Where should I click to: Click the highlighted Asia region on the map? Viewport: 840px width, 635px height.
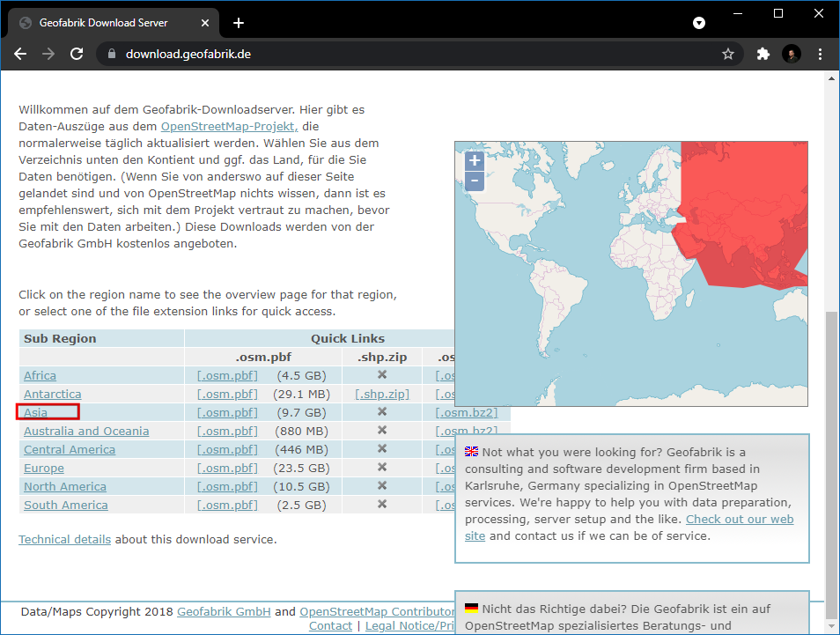(748, 220)
